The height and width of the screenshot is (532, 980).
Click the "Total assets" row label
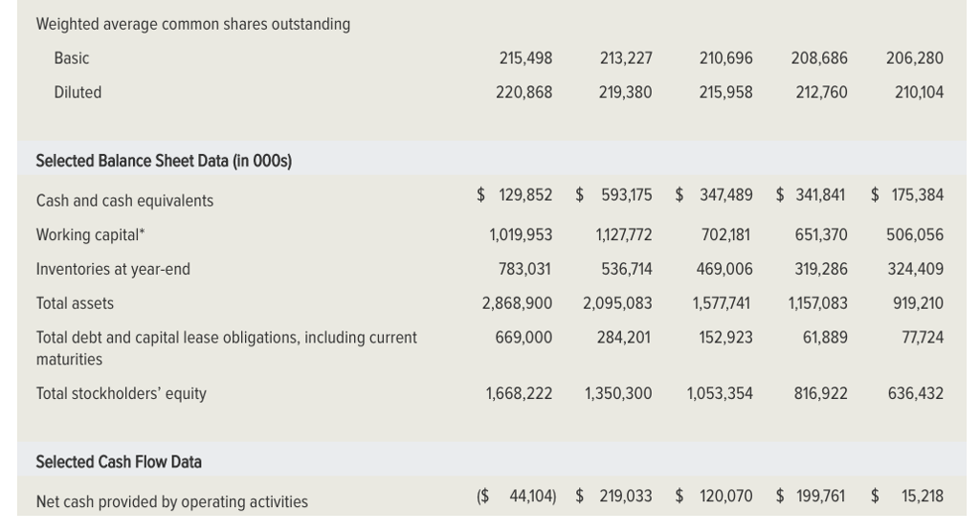pos(75,303)
